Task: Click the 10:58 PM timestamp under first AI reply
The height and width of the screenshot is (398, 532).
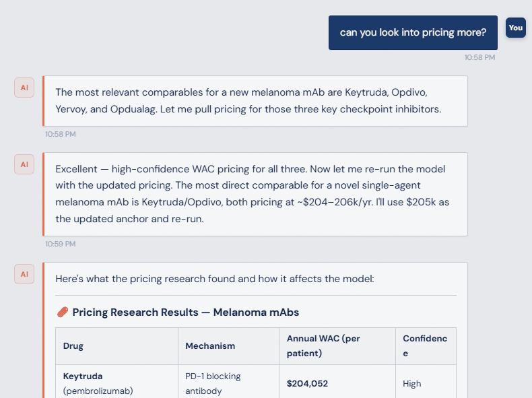Action: click(61, 134)
